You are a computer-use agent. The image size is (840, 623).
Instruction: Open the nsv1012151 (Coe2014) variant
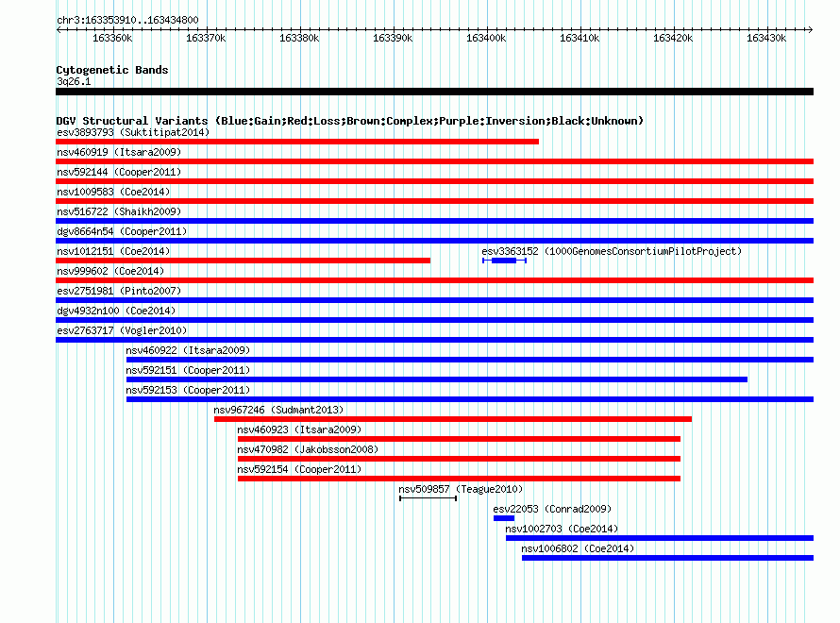pyautogui.click(x=113, y=251)
